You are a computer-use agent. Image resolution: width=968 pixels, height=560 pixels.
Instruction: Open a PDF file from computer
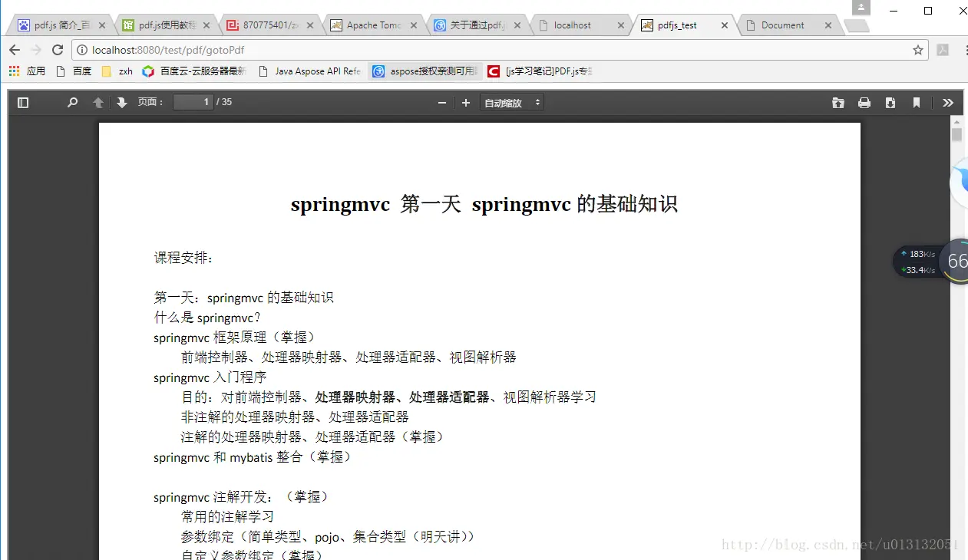pos(838,102)
